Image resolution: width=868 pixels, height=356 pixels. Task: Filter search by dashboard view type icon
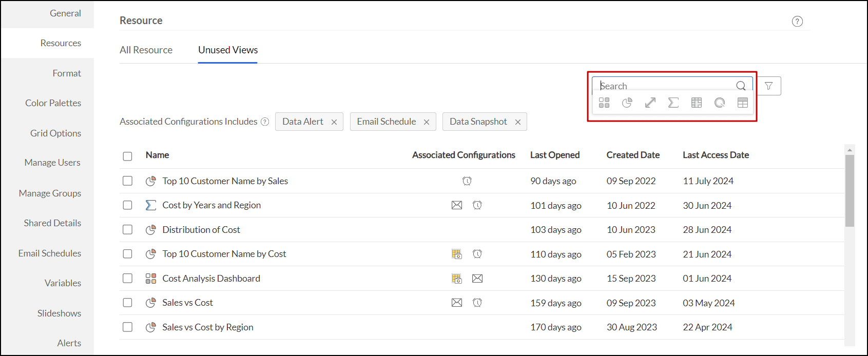tap(604, 103)
